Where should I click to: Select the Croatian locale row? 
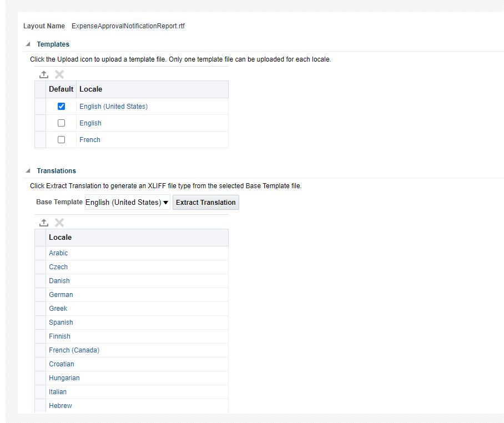(61, 364)
